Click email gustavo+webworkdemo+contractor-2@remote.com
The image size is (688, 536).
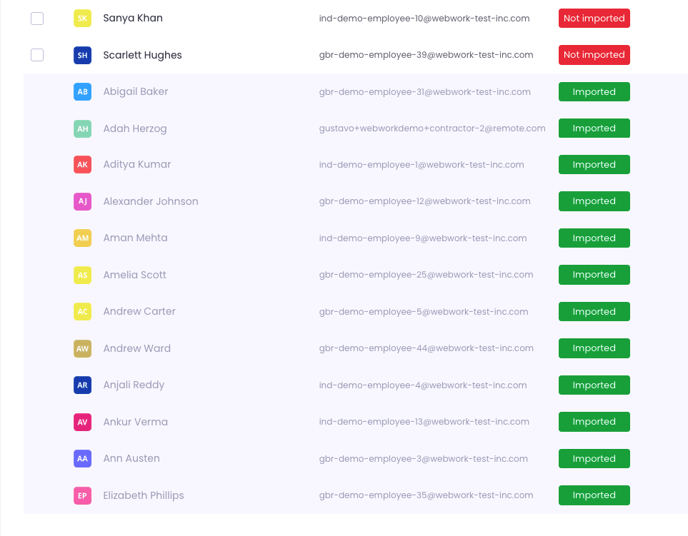(x=432, y=128)
